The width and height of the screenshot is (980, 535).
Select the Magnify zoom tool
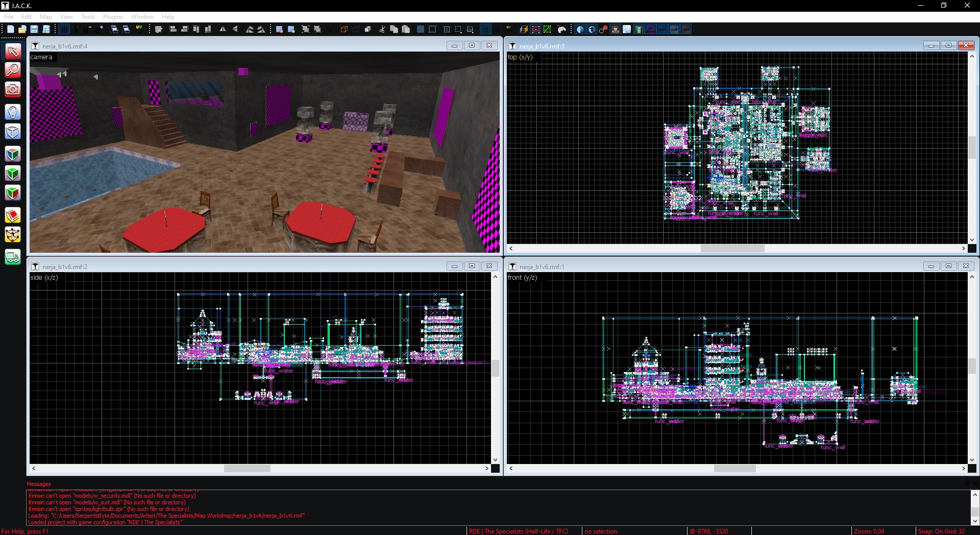click(x=13, y=70)
